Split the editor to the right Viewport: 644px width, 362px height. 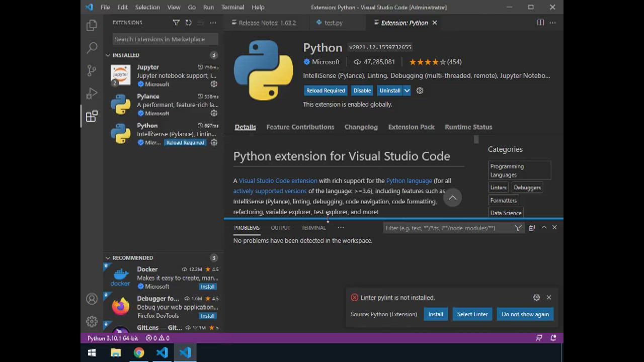pos(540,23)
